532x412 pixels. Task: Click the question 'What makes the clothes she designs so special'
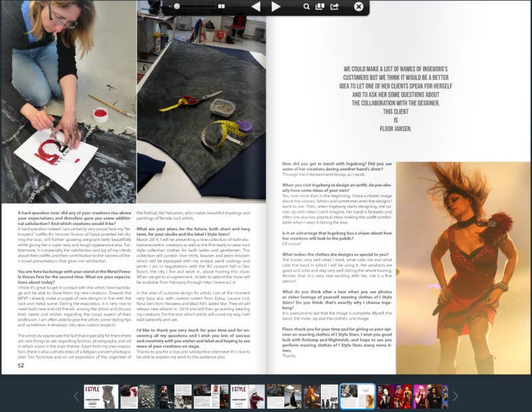click(x=336, y=254)
